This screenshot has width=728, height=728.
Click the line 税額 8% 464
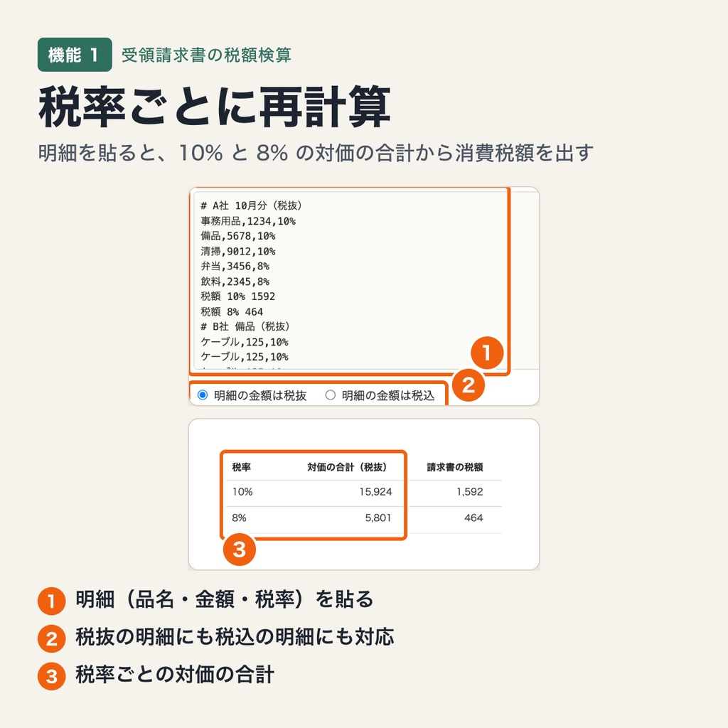[232, 311]
